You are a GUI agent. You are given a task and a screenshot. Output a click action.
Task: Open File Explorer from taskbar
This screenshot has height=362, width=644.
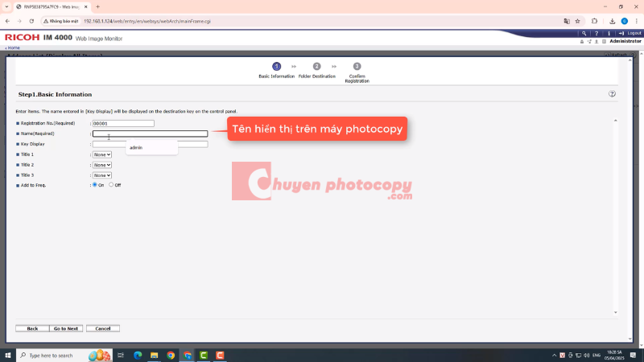(154, 355)
